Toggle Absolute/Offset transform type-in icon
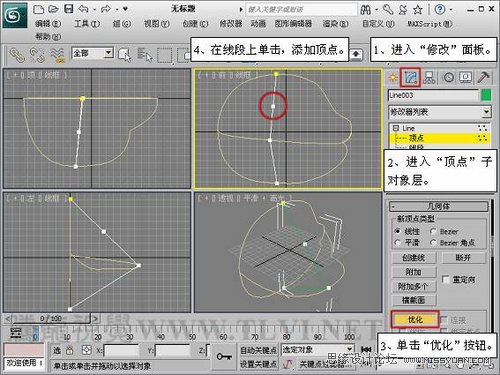Image resolution: width=500 pixels, height=375 pixels. pyautogui.click(x=86, y=350)
